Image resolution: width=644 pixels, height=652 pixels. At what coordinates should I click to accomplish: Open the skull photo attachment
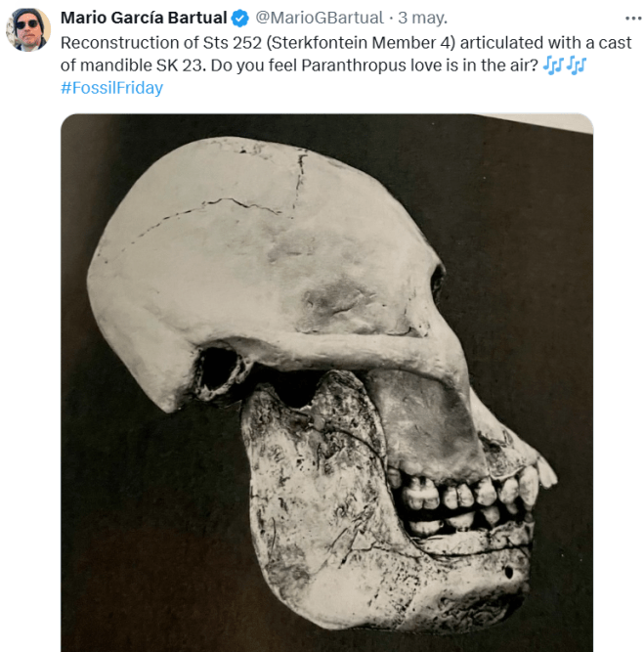326,382
